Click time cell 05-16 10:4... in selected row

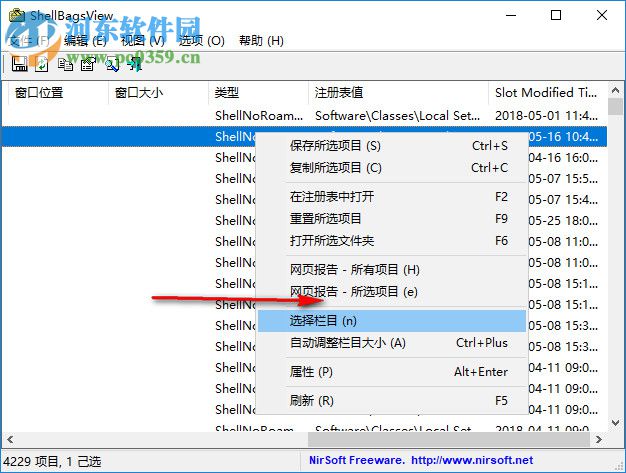coord(563,137)
